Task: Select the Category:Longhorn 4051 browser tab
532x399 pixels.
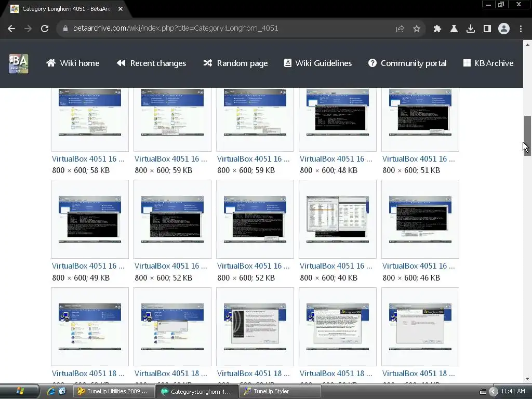Action: pos(66,9)
